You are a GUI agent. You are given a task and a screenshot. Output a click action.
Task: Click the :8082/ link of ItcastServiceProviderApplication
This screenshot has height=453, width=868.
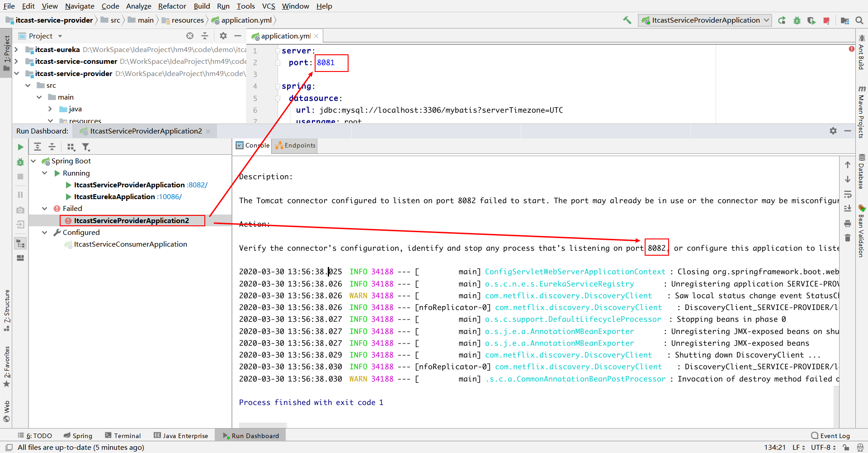click(197, 185)
